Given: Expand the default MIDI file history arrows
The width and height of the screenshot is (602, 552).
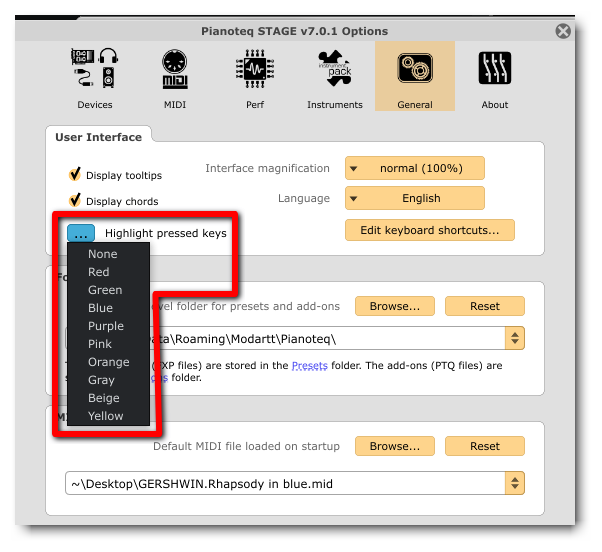Looking at the screenshot, I should pos(515,483).
